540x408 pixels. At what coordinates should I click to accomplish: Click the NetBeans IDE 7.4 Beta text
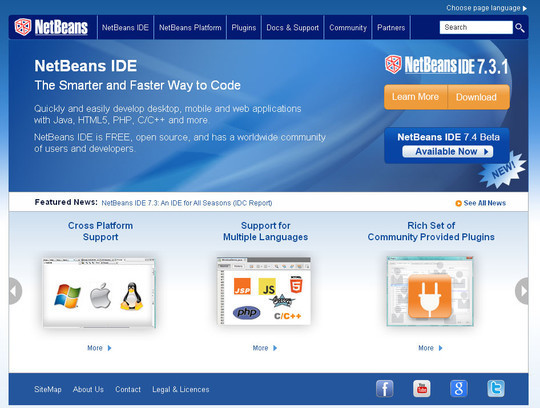[448, 137]
